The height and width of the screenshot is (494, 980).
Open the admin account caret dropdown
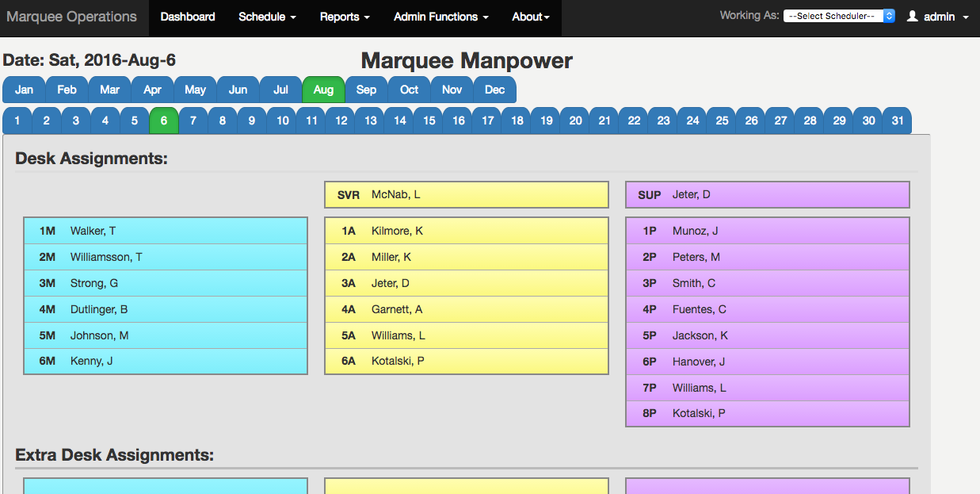click(x=966, y=17)
